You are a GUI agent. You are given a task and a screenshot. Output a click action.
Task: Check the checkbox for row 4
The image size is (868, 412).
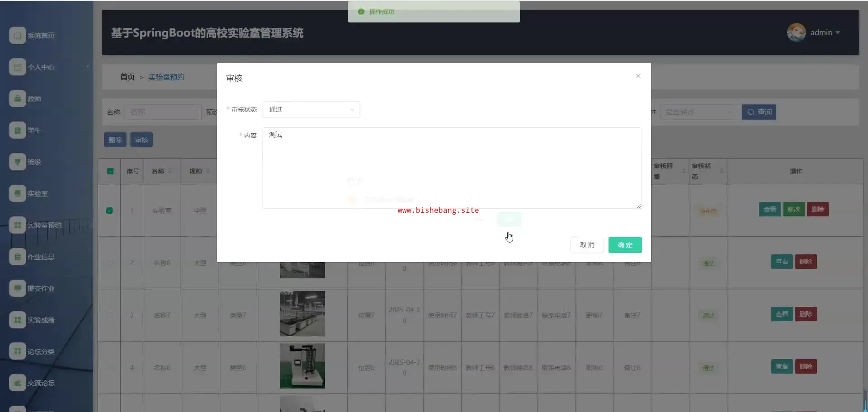[x=109, y=368]
